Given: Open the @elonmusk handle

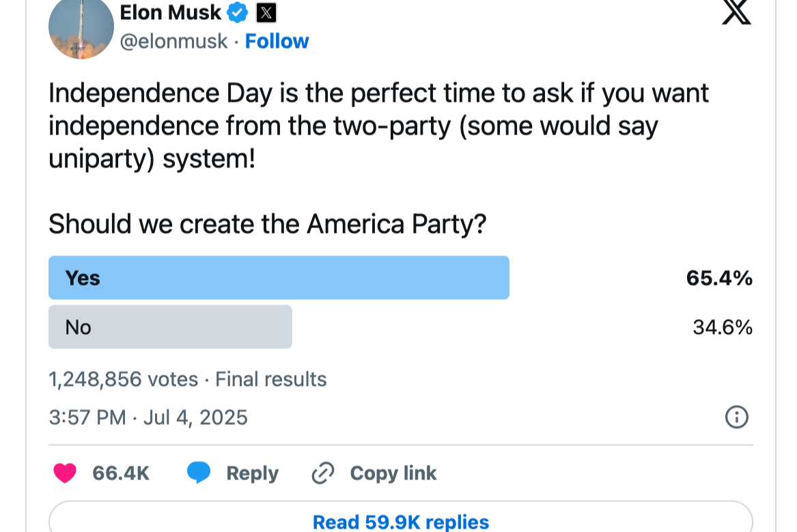Looking at the screenshot, I should click(x=173, y=42).
